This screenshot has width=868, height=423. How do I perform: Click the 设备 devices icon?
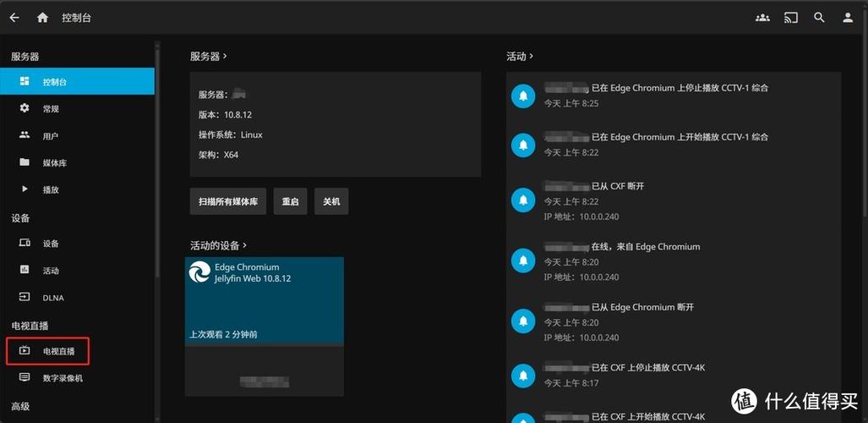pyautogui.click(x=25, y=242)
